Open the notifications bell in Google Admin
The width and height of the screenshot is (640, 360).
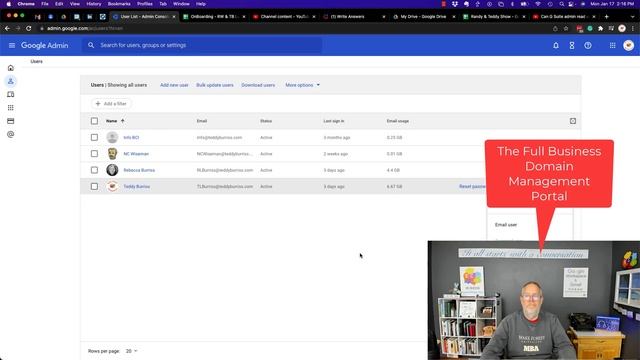(x=556, y=46)
